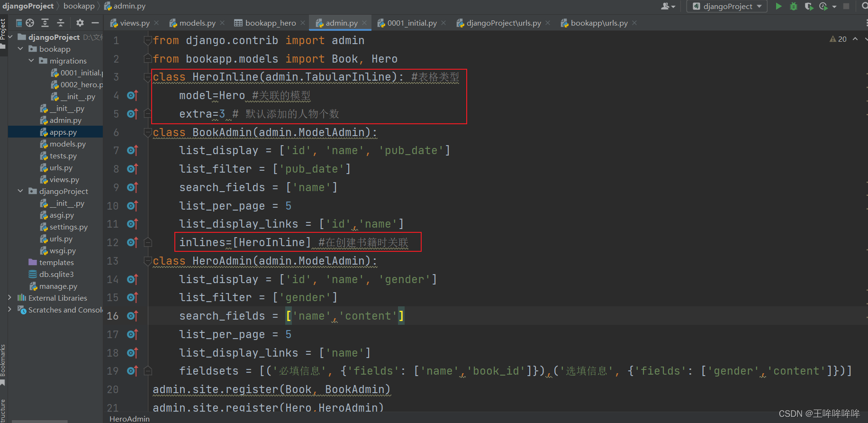Click override gutter icon on line 4
The image size is (868, 423).
click(132, 95)
